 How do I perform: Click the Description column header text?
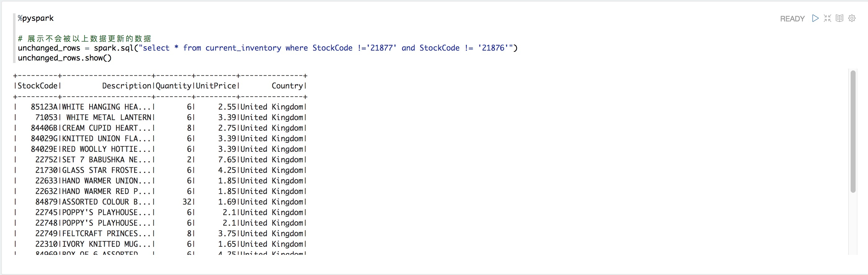click(x=127, y=86)
